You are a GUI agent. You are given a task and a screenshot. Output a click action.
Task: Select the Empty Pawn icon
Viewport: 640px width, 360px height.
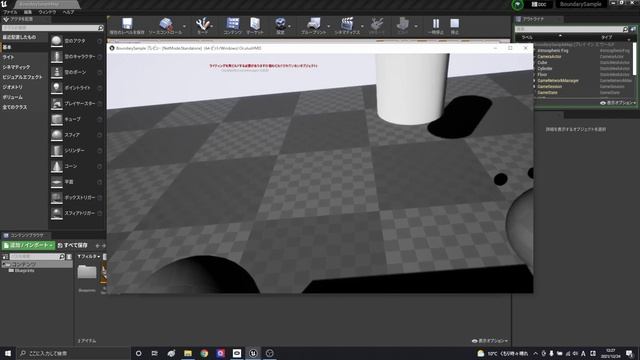(57, 72)
